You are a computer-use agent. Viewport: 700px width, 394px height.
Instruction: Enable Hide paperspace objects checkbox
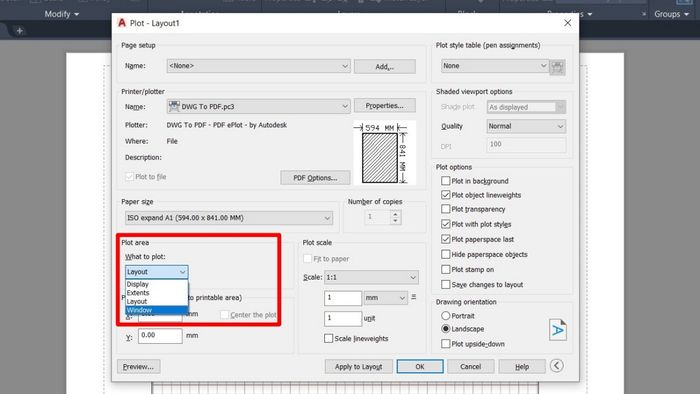pyautogui.click(x=446, y=254)
